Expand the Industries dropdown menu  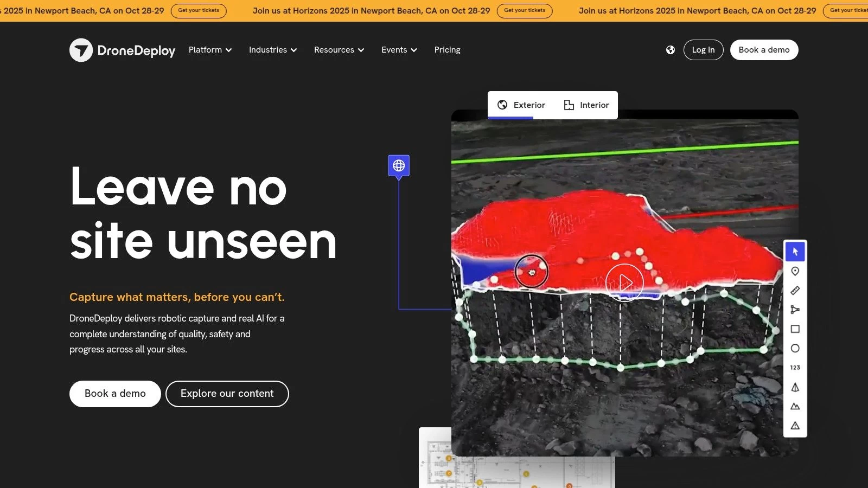pos(273,50)
